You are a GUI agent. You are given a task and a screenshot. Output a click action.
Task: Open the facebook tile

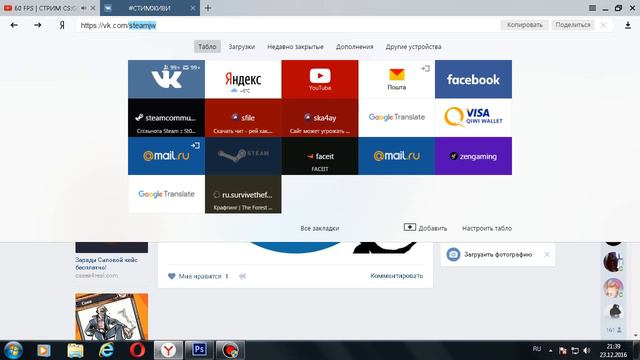coord(473,79)
